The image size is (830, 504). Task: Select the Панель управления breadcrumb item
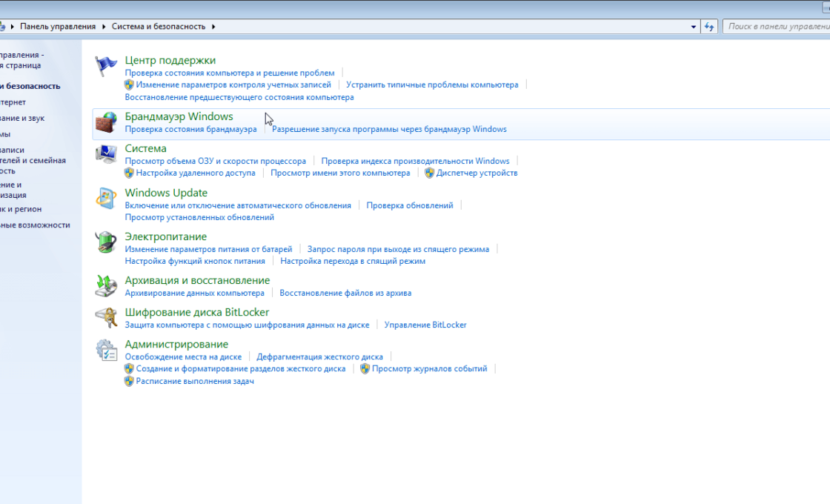click(58, 27)
